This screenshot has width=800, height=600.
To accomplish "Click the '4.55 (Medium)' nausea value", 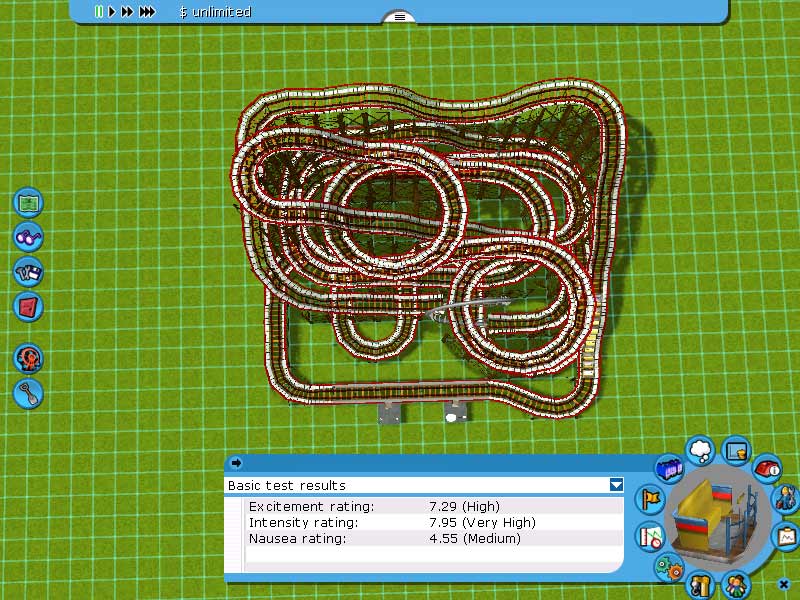I will pos(474,538).
